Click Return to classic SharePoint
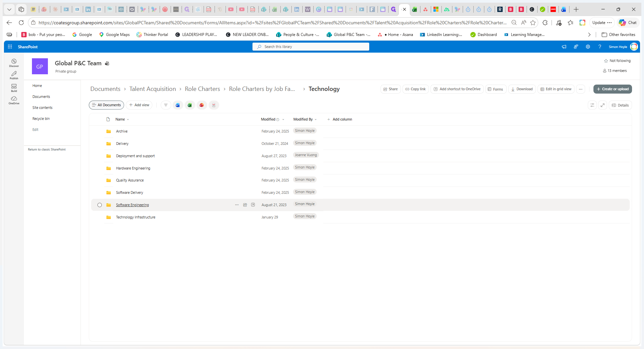 click(47, 150)
